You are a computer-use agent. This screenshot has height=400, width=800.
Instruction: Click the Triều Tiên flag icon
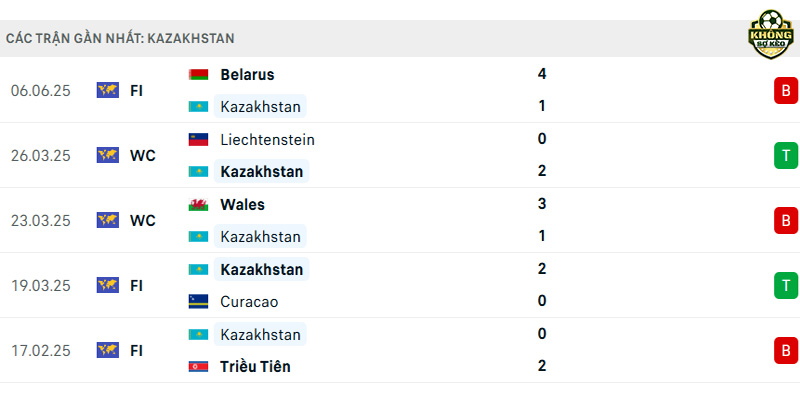click(198, 366)
